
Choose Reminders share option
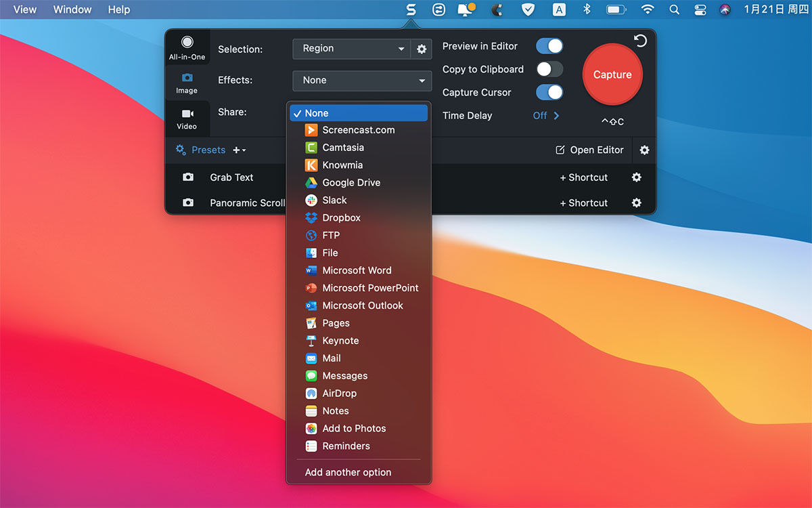pos(359,447)
